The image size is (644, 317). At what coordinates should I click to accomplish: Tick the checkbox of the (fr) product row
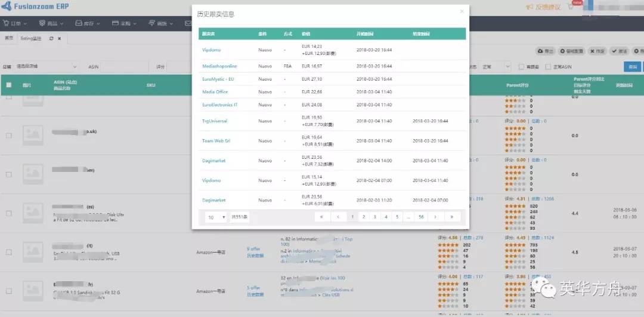[x=8, y=291]
